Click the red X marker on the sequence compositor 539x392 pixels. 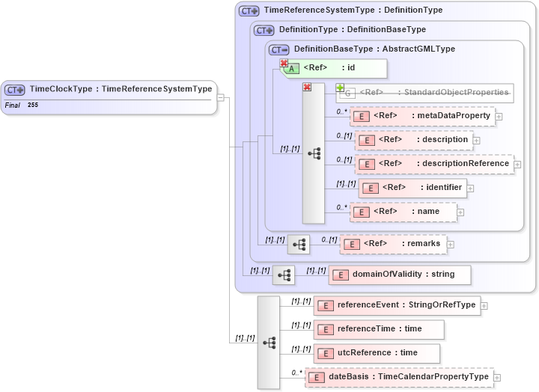click(307, 88)
